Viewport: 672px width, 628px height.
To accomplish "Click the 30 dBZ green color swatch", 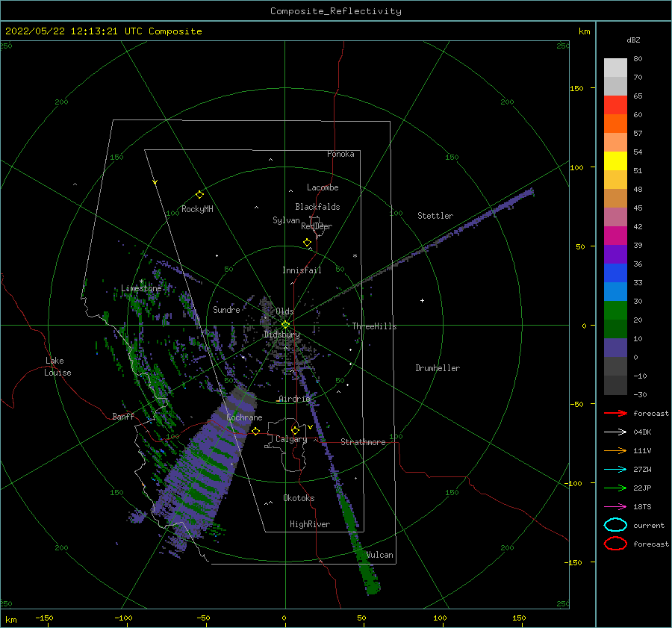I will [x=615, y=311].
